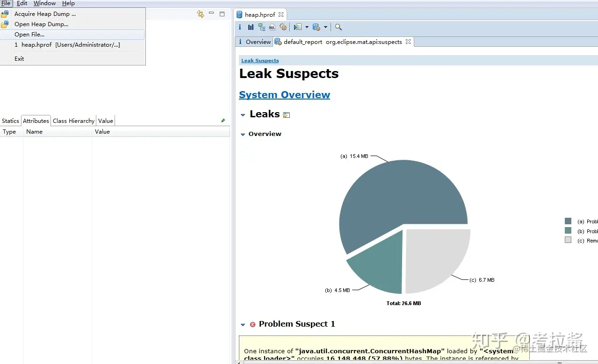
Task: Reopen recent file heap.hprof entry
Action: coord(72,45)
